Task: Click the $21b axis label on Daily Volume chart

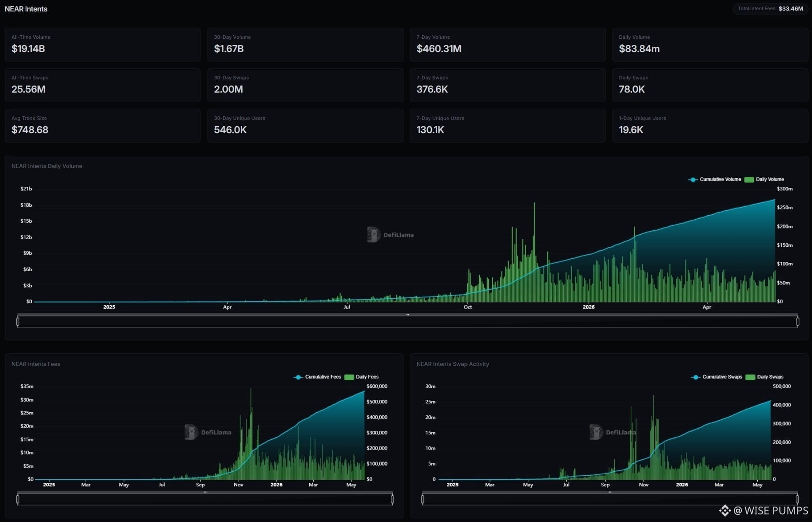Action: pyautogui.click(x=26, y=189)
